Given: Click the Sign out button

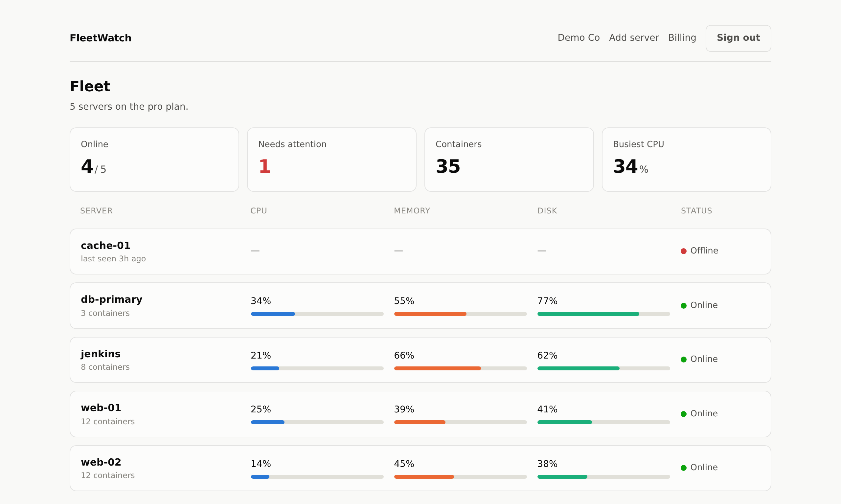Looking at the screenshot, I should tap(739, 38).
